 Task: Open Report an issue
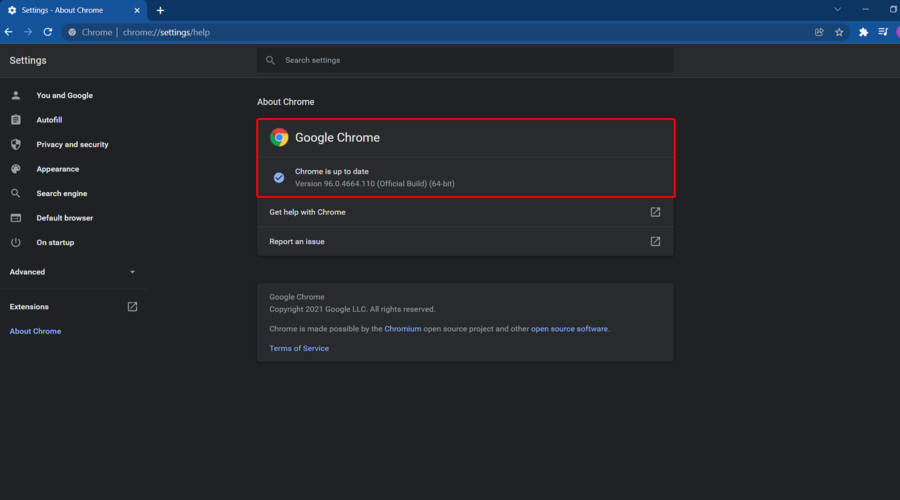click(x=465, y=242)
